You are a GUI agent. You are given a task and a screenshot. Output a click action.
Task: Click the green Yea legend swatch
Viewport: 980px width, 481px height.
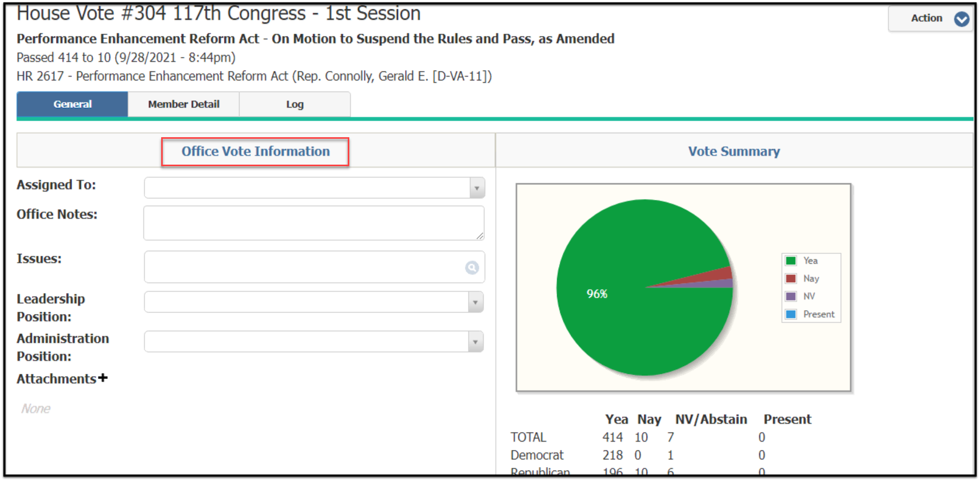[790, 260]
